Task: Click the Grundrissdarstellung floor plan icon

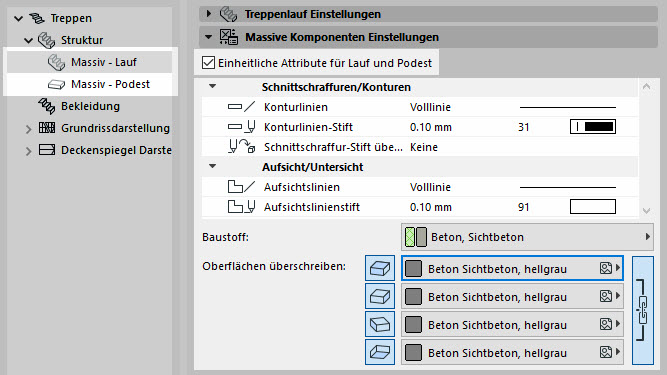Action: 47,128
